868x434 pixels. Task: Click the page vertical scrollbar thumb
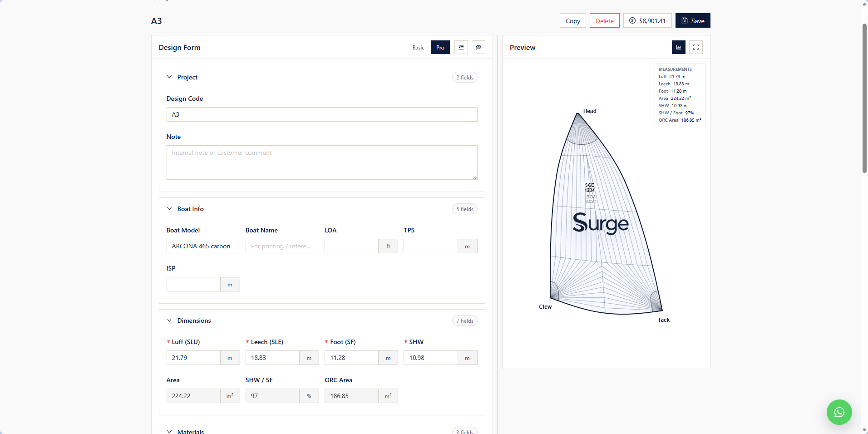point(864,98)
